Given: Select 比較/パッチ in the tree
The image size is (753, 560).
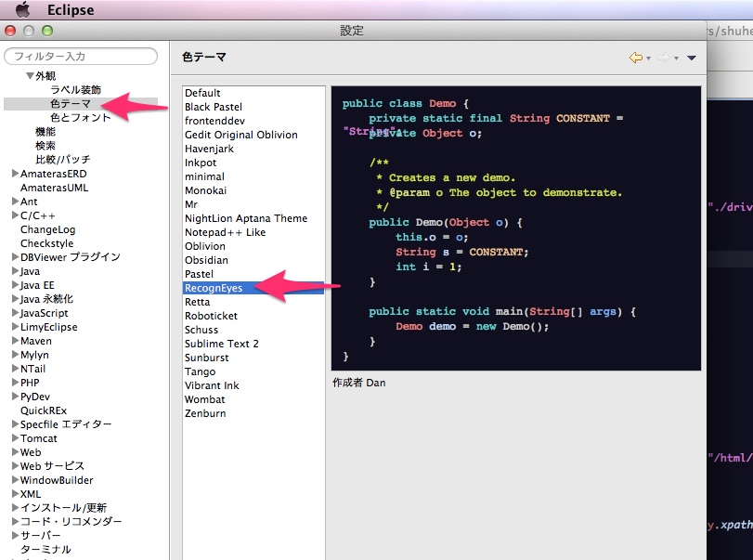Looking at the screenshot, I should (63, 160).
